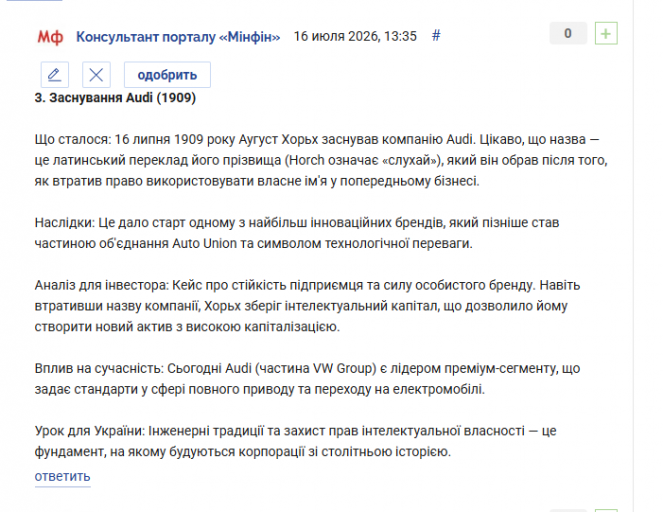Delete the comment with the X icon
The width and height of the screenshot is (663, 512).
click(96, 75)
